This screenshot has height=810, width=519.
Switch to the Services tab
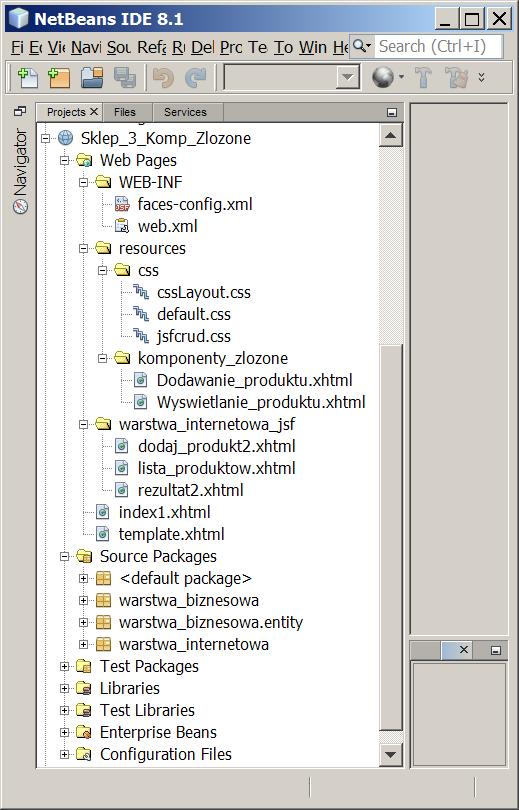point(185,112)
